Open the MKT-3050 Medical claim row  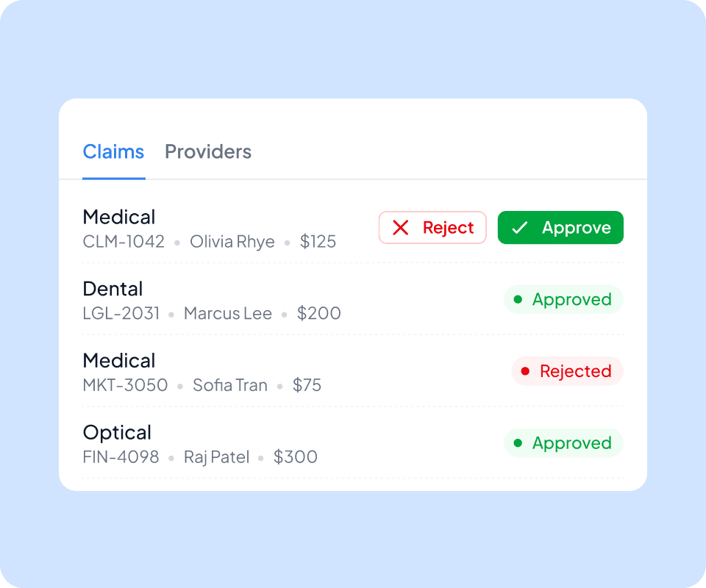tap(353, 371)
